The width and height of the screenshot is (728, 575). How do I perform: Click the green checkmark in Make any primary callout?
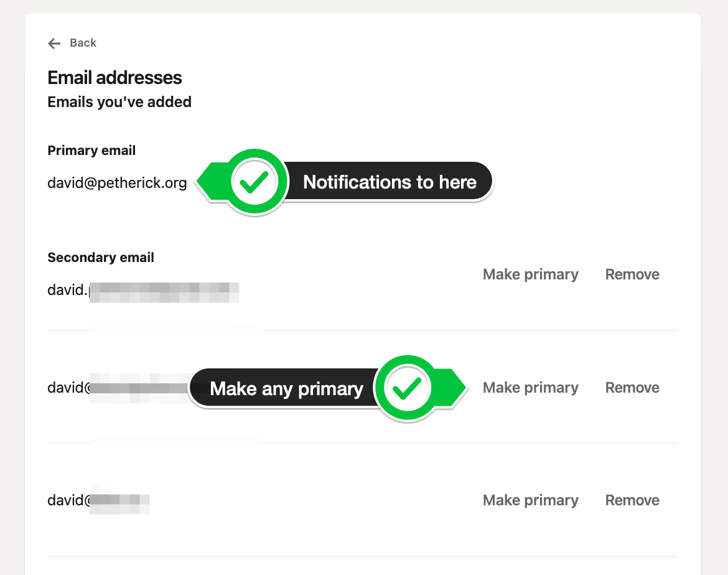(x=407, y=388)
